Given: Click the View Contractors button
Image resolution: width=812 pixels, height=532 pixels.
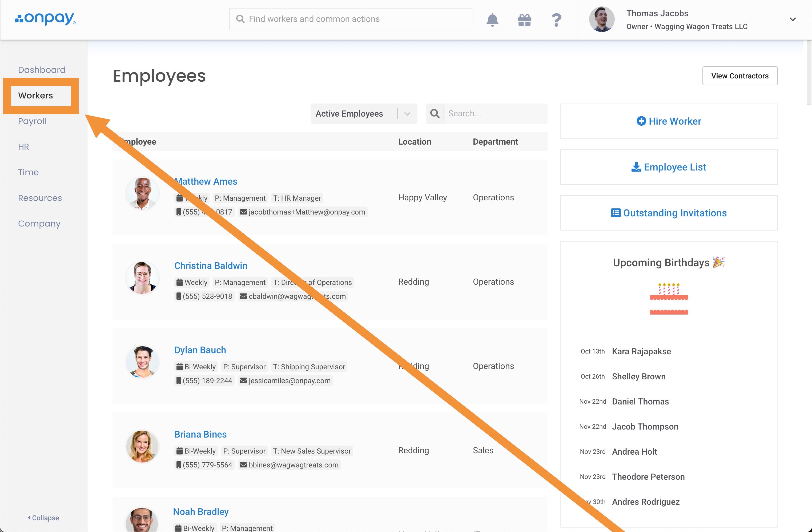Looking at the screenshot, I should click(739, 76).
